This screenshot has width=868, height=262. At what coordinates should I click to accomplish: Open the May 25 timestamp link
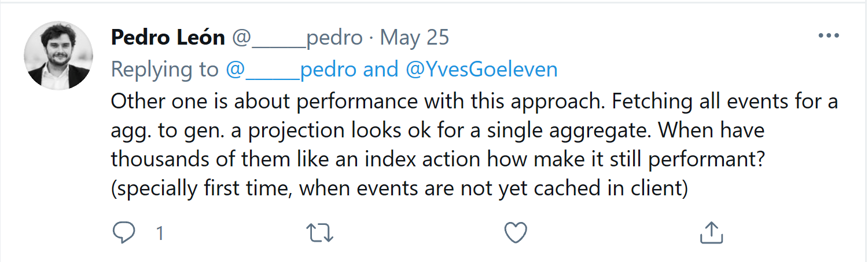click(x=414, y=38)
